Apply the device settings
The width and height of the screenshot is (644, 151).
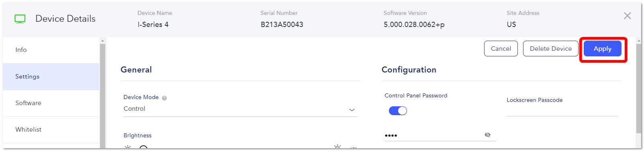point(602,49)
